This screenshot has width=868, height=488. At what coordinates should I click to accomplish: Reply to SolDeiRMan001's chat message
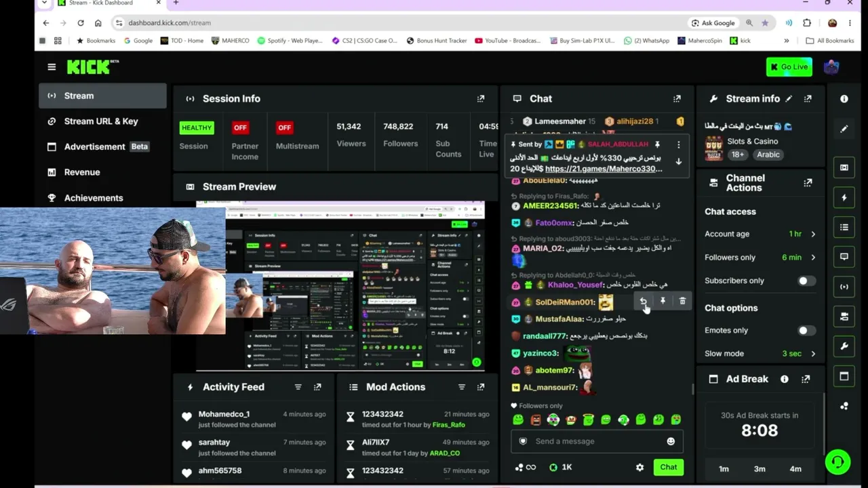click(x=644, y=301)
